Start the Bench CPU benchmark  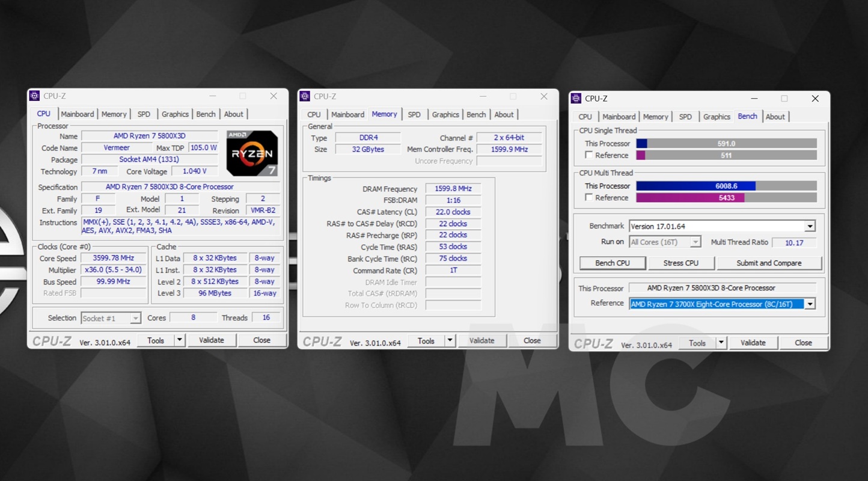pyautogui.click(x=613, y=263)
